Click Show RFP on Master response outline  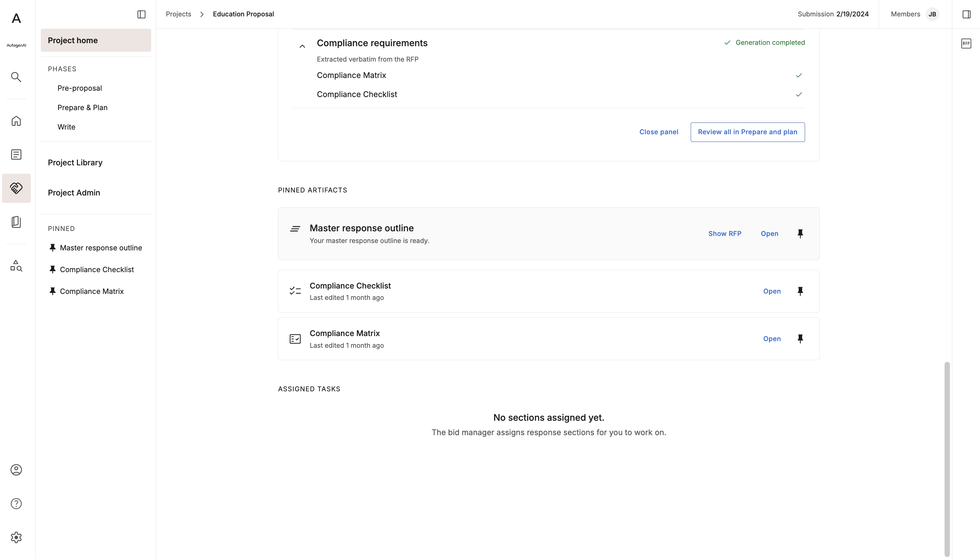[724, 234]
